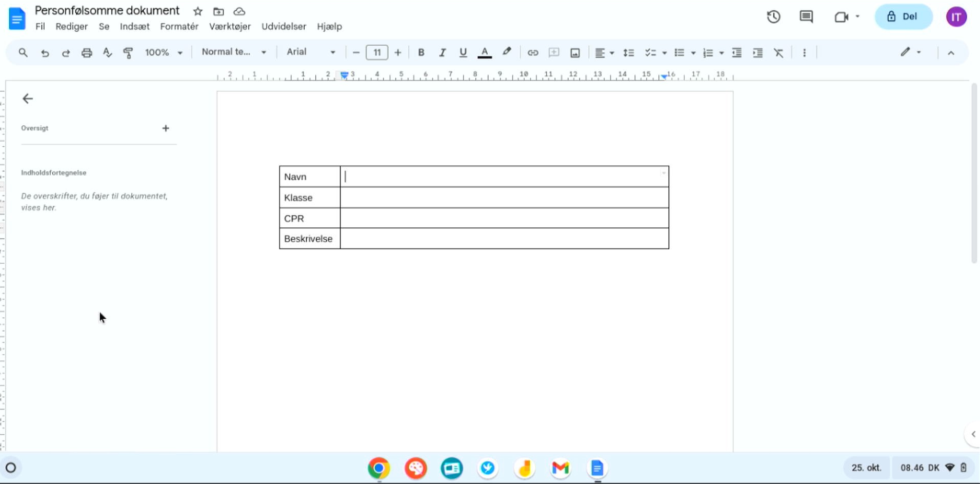Toggle italic formatting

coord(442,52)
